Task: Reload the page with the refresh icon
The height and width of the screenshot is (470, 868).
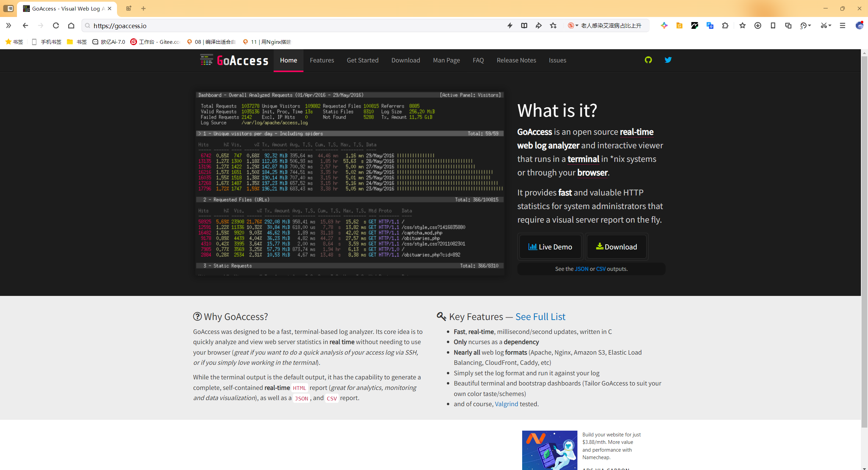Action: click(56, 25)
